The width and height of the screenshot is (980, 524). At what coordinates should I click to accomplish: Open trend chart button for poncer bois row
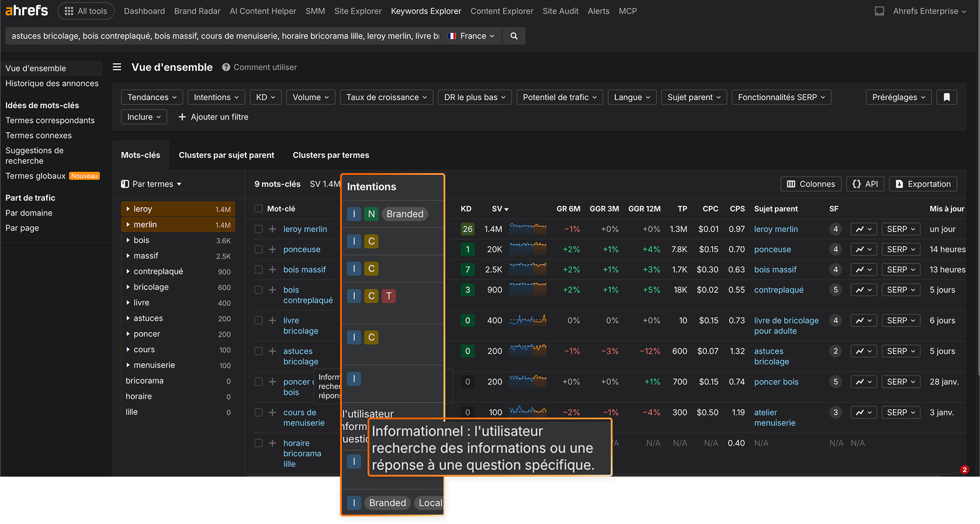tap(864, 382)
